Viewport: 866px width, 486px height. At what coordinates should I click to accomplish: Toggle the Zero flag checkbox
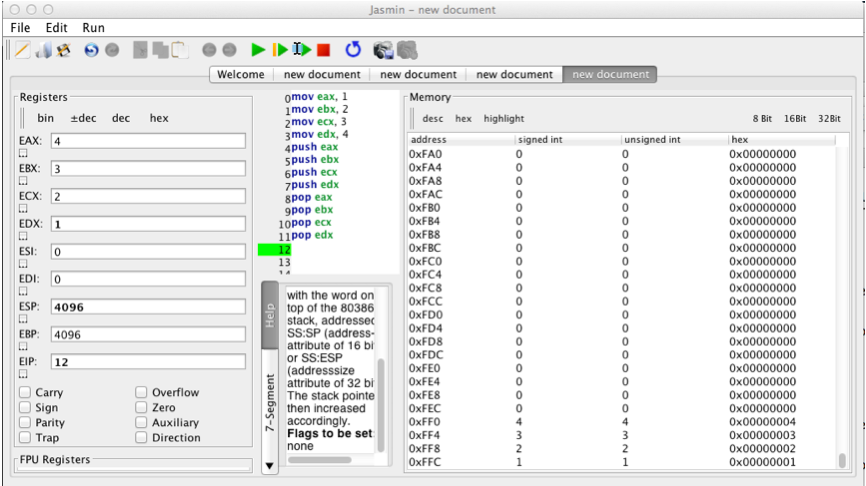[142, 408]
